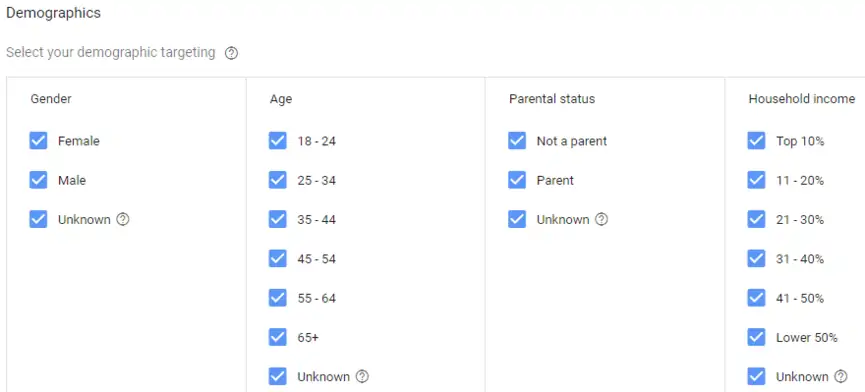Uncheck the 18 - 24 age checkbox

277,141
